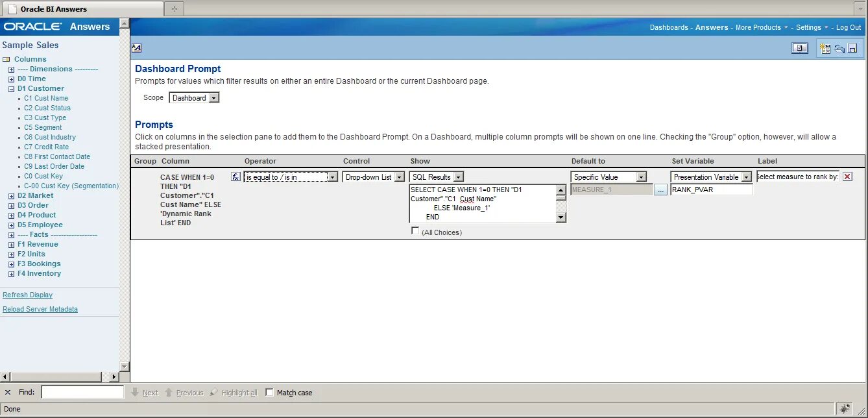
Task: Expand the D3 Order folder
Action: tap(11, 205)
